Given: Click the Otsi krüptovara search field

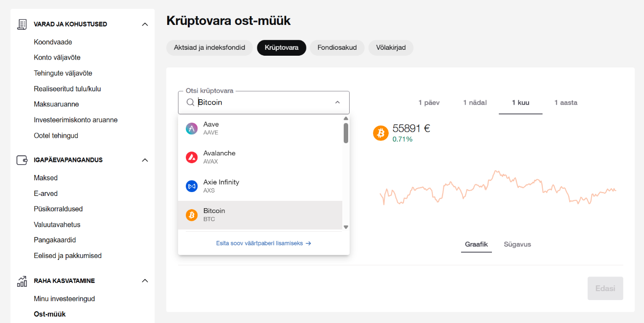Looking at the screenshot, I should pos(264,103).
